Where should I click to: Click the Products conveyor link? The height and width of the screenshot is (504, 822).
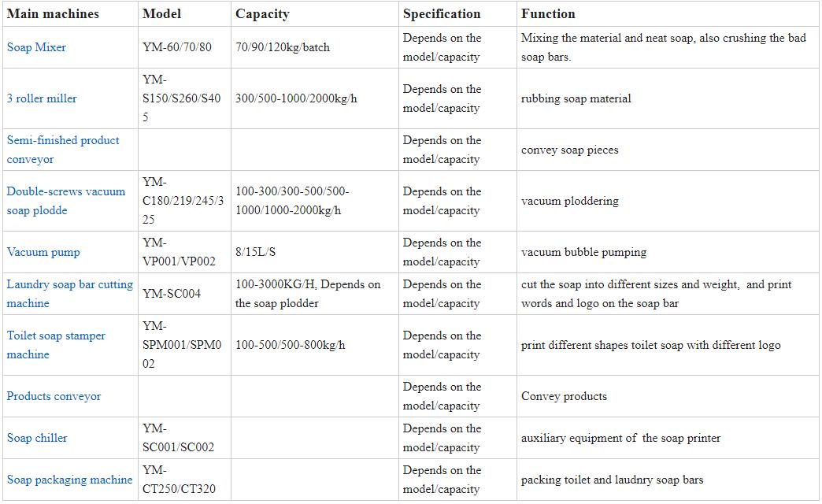(54, 396)
